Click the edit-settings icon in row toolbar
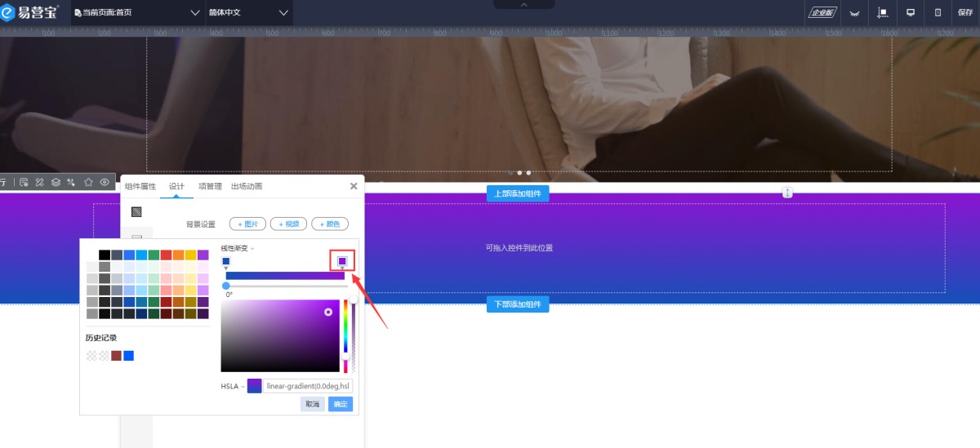 pyautogui.click(x=24, y=182)
